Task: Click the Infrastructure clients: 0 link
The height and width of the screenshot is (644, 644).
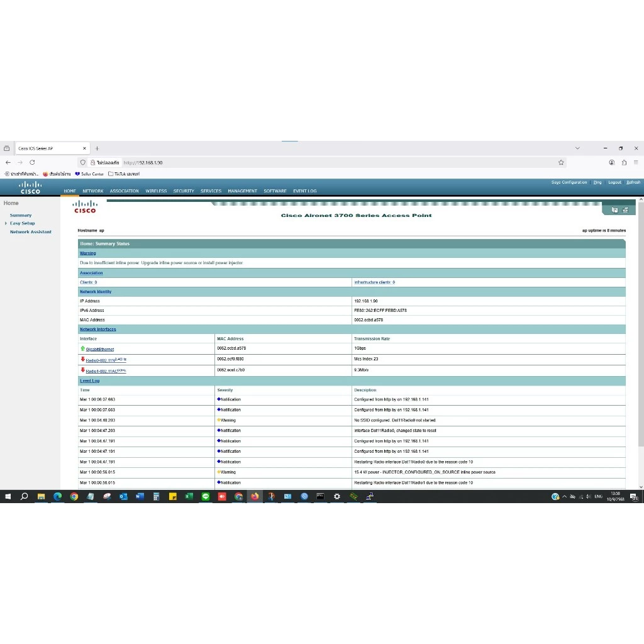Action: coord(374,282)
